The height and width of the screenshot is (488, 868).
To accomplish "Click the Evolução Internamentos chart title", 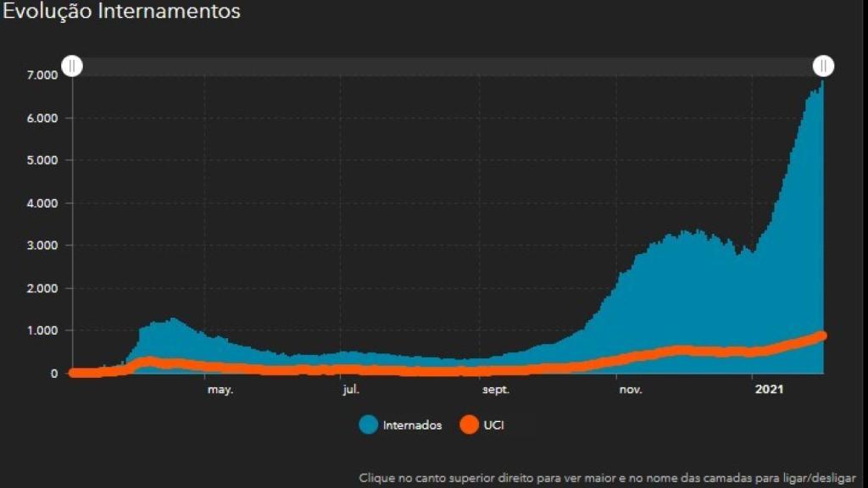I will click(x=123, y=12).
